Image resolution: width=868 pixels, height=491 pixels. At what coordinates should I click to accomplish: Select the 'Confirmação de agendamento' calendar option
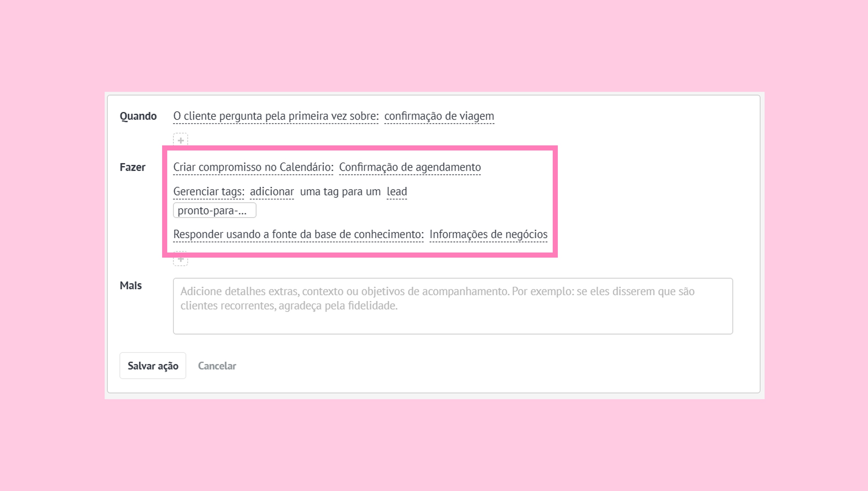[x=410, y=167]
